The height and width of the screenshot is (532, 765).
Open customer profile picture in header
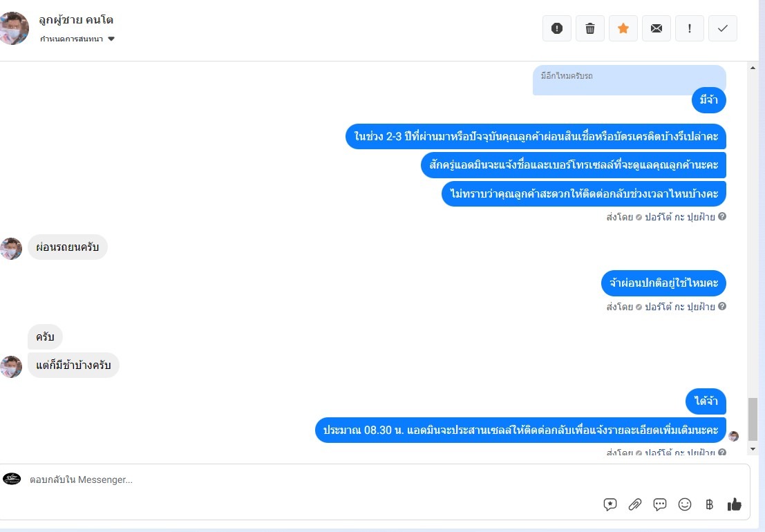point(13,28)
